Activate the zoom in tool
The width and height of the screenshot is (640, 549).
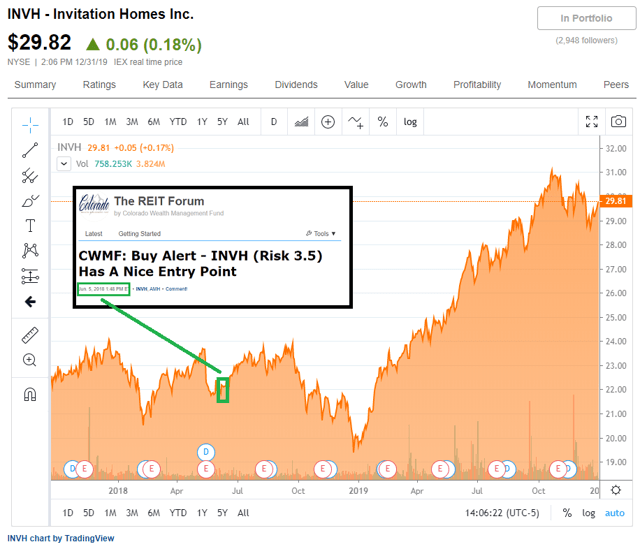tap(30, 360)
